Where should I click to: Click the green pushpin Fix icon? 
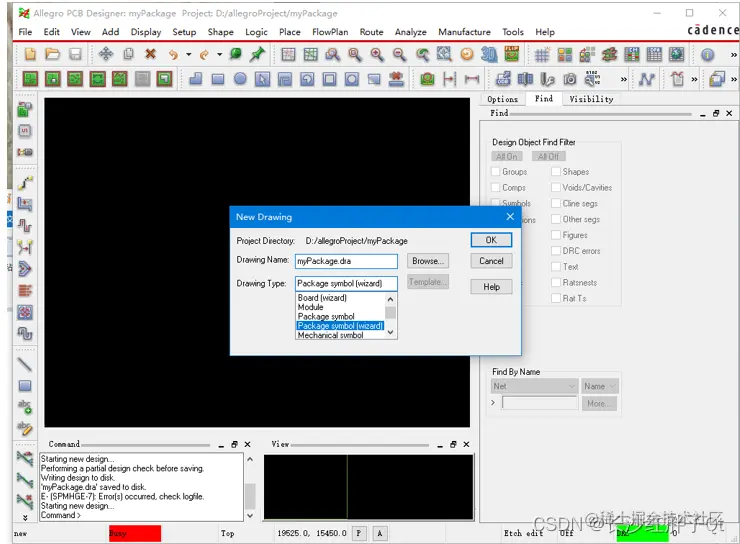[258, 54]
